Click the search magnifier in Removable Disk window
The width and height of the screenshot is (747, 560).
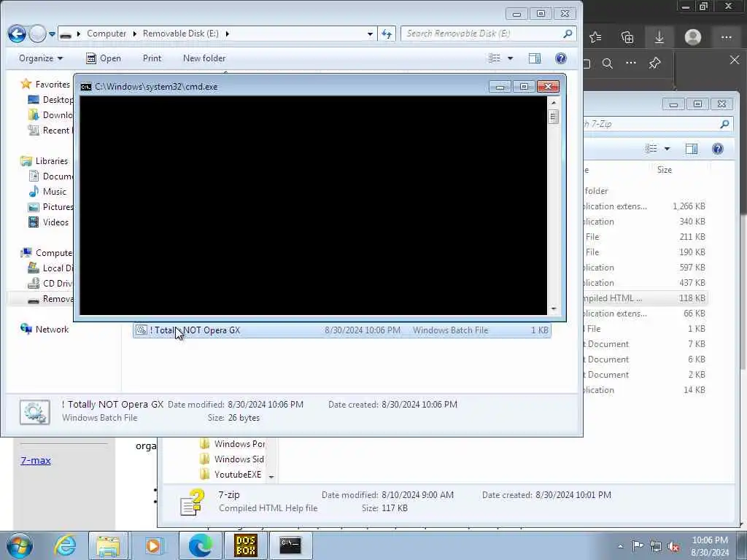pyautogui.click(x=568, y=34)
